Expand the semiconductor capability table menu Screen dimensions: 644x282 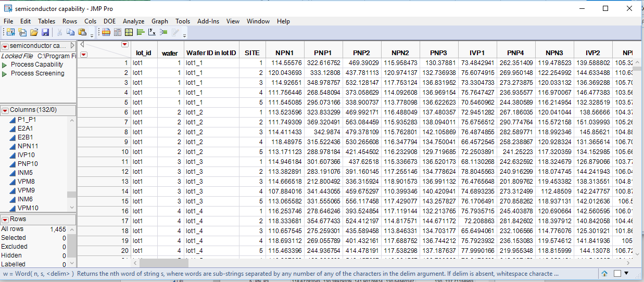pyautogui.click(x=5, y=46)
